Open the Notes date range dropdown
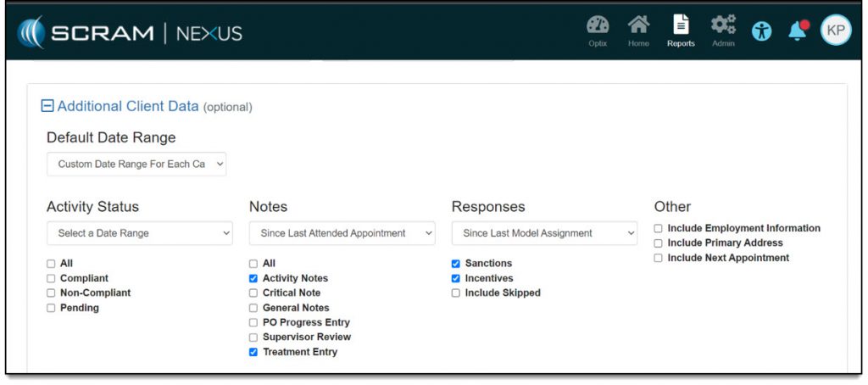The image size is (868, 385). (x=342, y=233)
